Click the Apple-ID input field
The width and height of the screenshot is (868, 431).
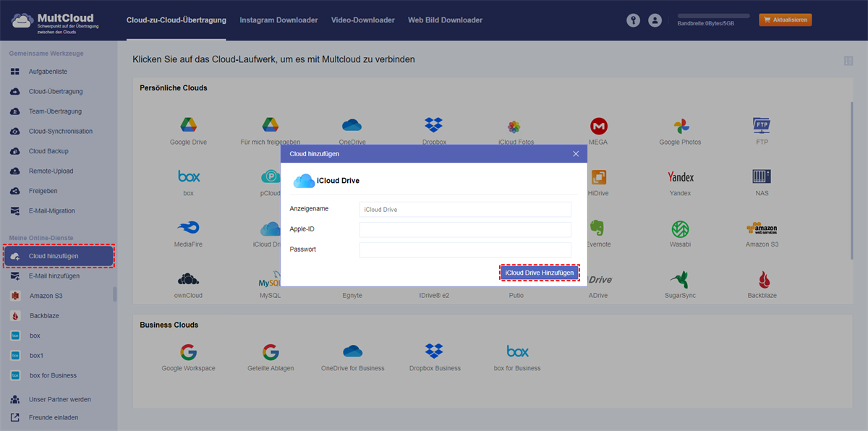pos(465,229)
